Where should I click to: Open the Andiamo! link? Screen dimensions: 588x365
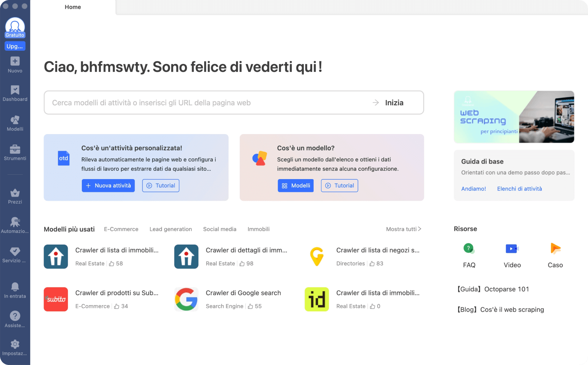pyautogui.click(x=474, y=189)
